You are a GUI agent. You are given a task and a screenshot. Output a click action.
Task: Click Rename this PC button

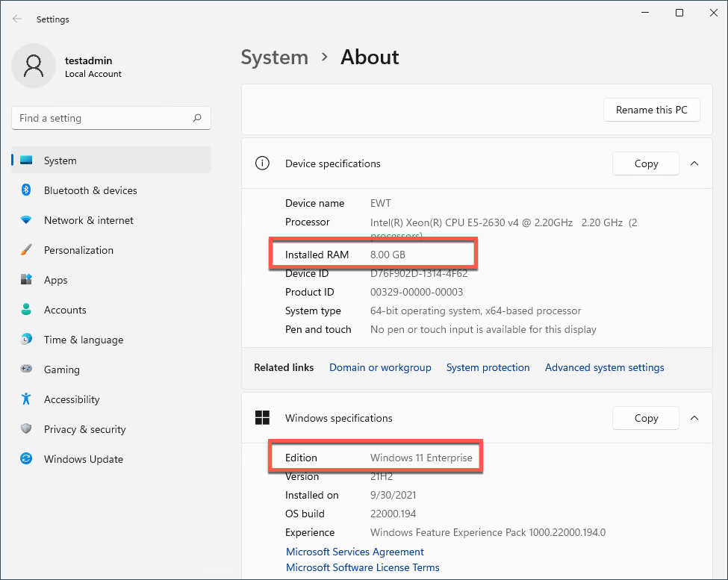651,110
